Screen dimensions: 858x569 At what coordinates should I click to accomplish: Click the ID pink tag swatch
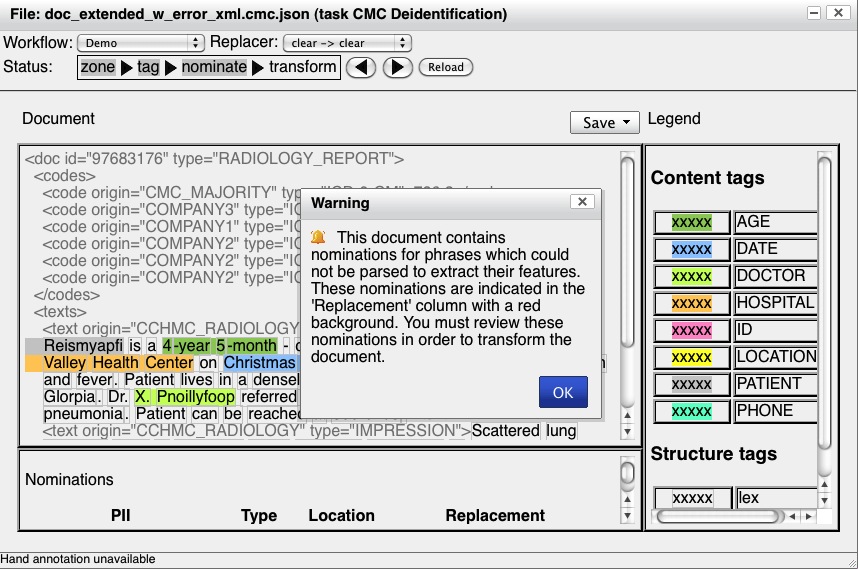click(692, 330)
